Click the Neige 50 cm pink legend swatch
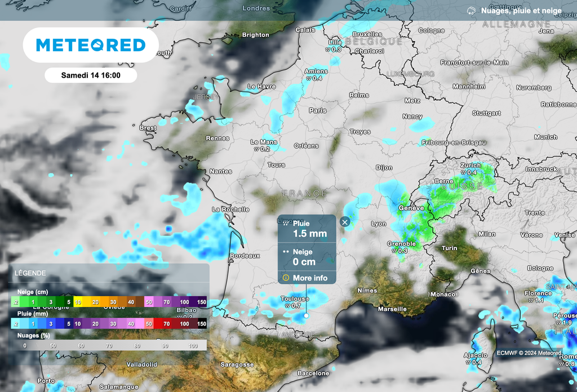This screenshot has height=392, width=577. pos(149,302)
